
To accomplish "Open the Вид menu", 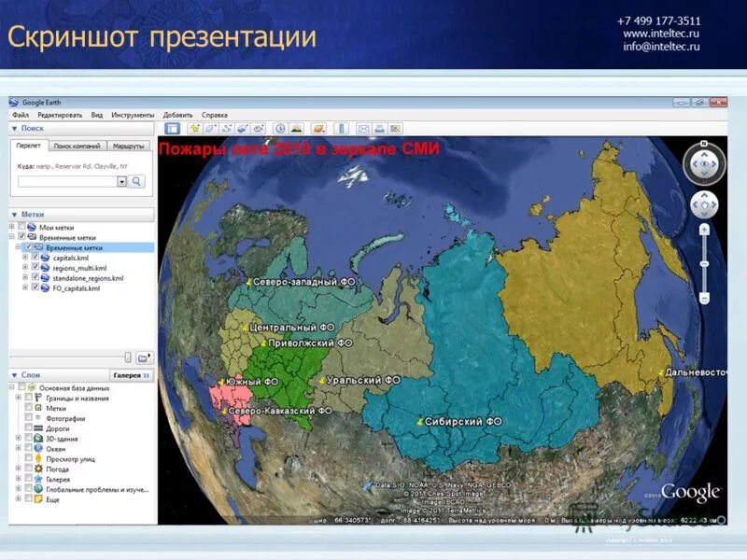I will point(97,115).
